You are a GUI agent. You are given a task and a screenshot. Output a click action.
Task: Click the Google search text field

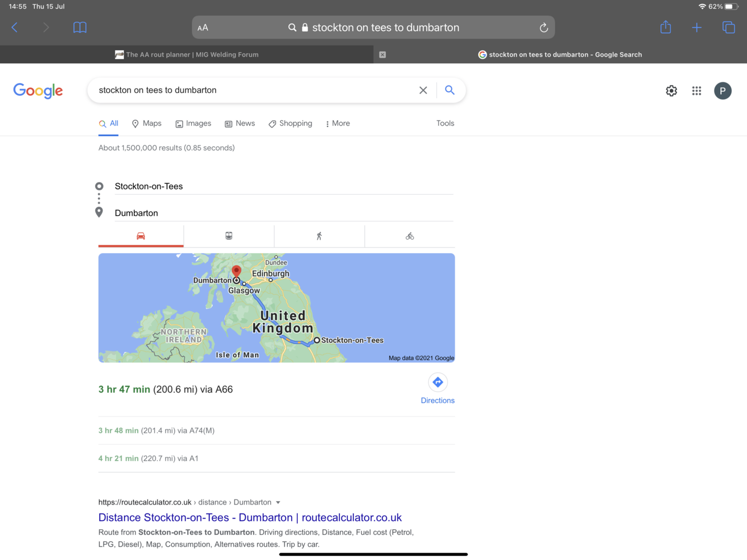[255, 90]
